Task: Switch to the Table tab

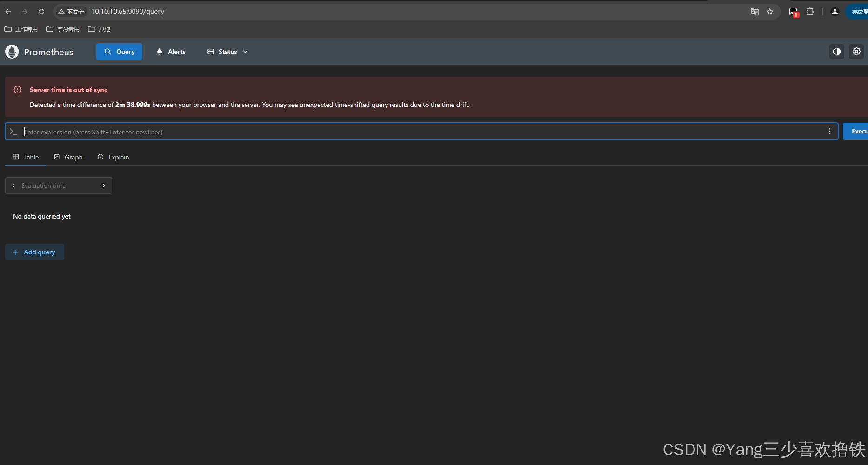Action: 26,157
